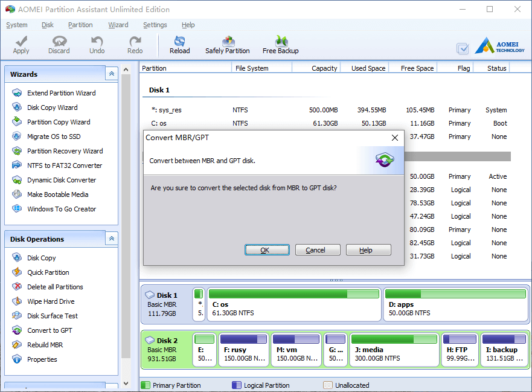Redo the last undone operation
The height and width of the screenshot is (392, 532).
pos(134,44)
